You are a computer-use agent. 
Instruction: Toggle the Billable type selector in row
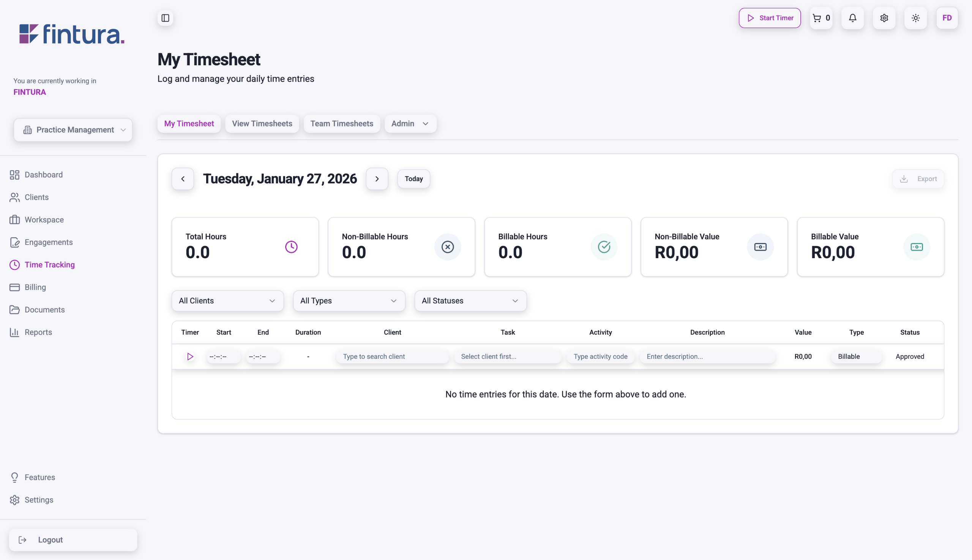point(856,357)
